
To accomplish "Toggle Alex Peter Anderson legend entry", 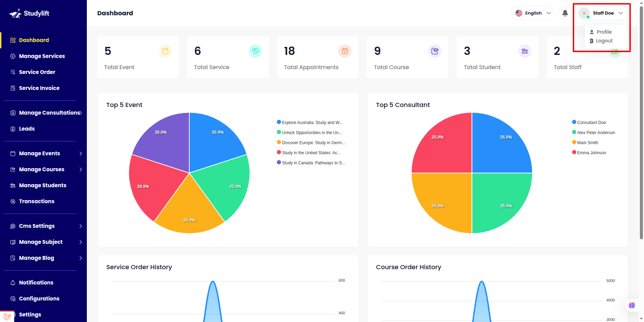I will tap(593, 132).
